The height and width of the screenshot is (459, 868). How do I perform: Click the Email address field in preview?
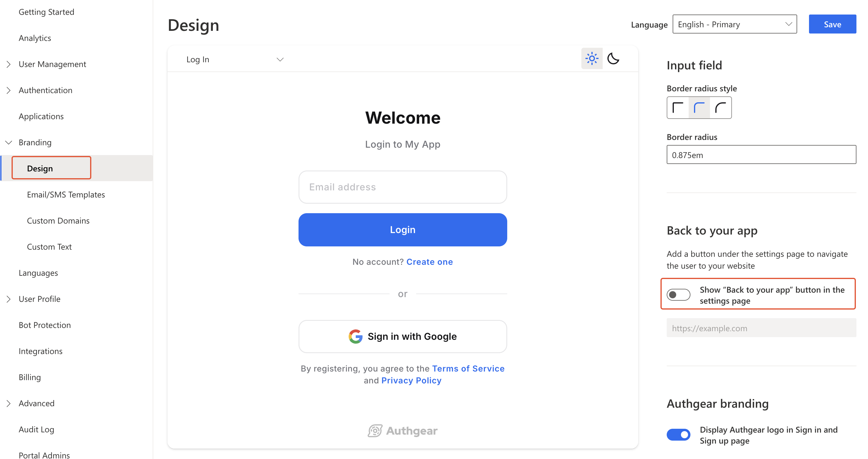(x=402, y=187)
